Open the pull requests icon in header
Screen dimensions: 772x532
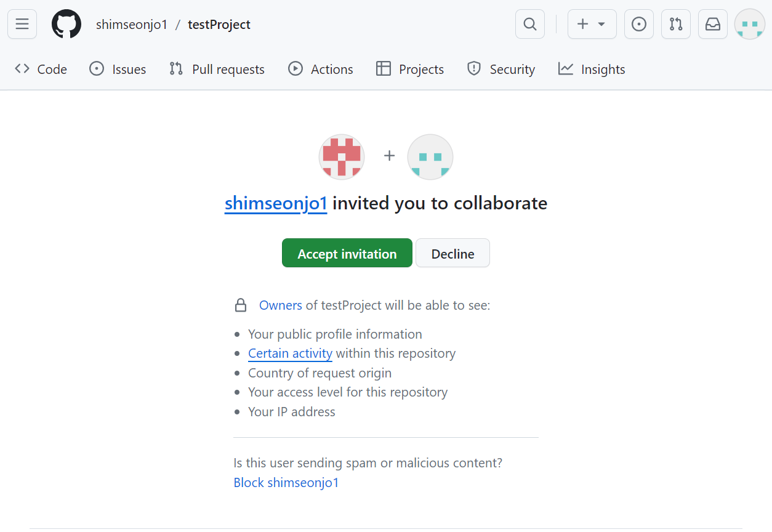click(x=676, y=25)
